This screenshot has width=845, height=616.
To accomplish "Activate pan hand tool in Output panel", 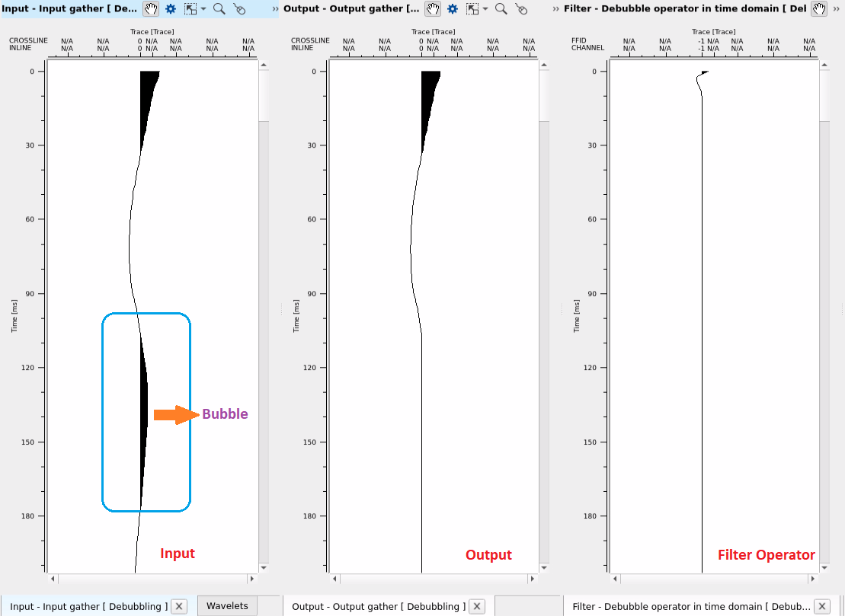I will 433,9.
